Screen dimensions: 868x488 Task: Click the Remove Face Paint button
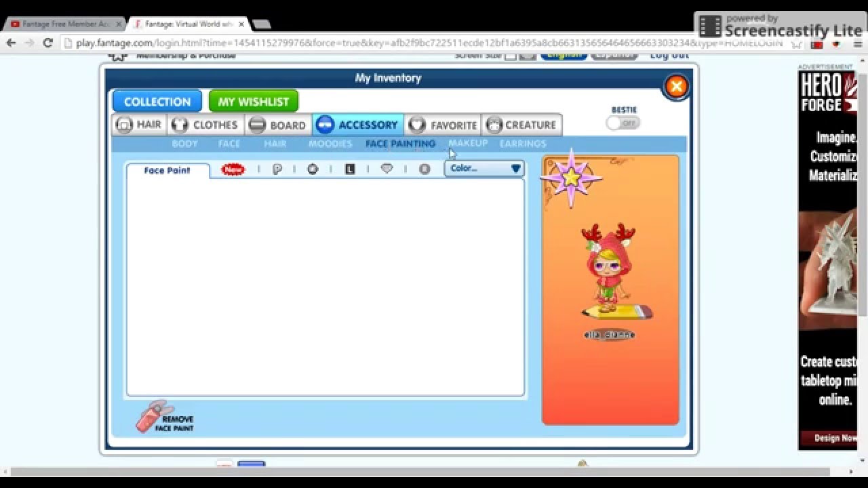165,416
